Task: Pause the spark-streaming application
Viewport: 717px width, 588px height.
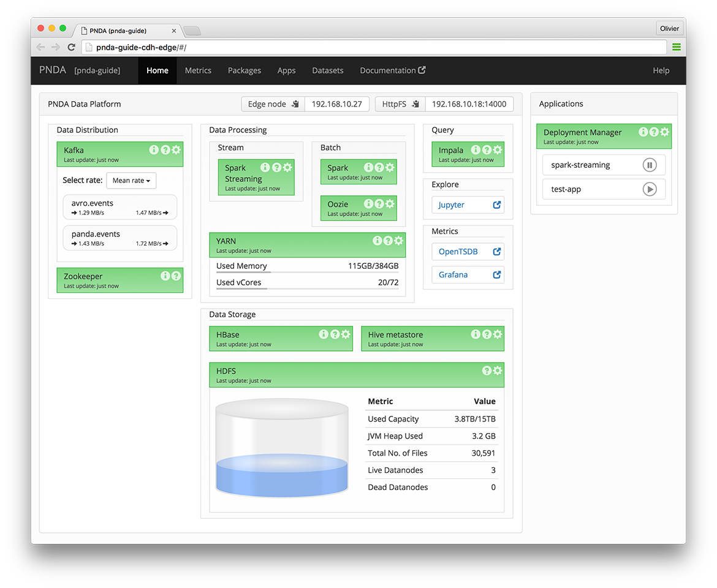Action: pos(649,165)
